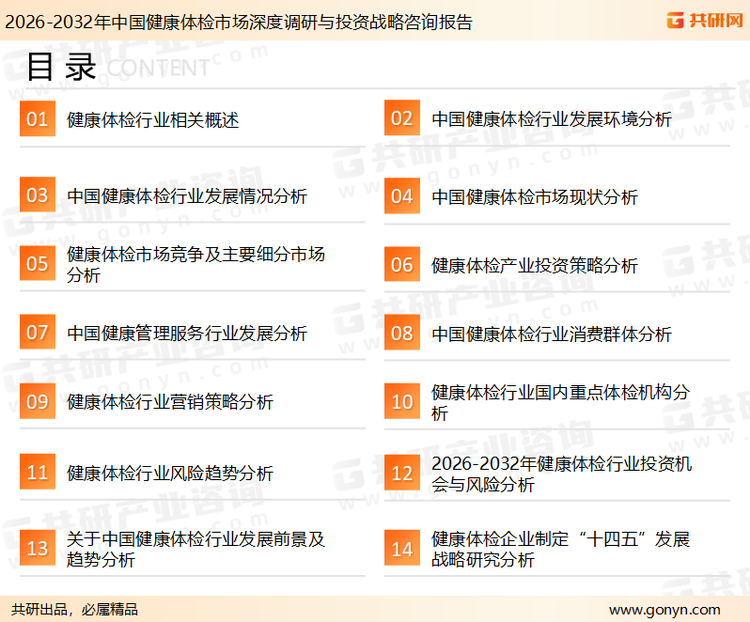
Task: Select chapter title 中国健康体检市场现状分析
Action: pos(535,197)
